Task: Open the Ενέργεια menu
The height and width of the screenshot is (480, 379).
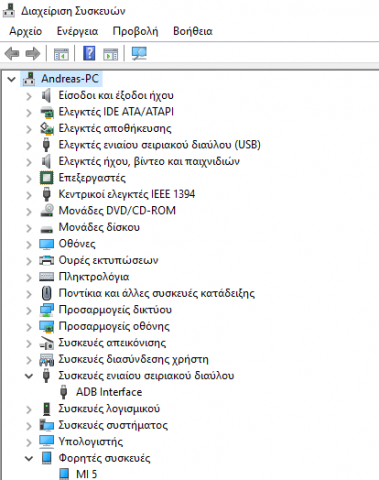Action: coord(77,31)
